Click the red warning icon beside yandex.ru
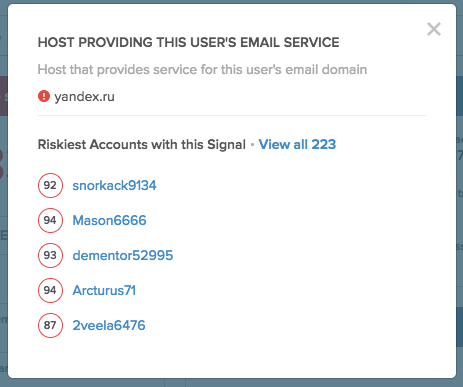 point(44,96)
